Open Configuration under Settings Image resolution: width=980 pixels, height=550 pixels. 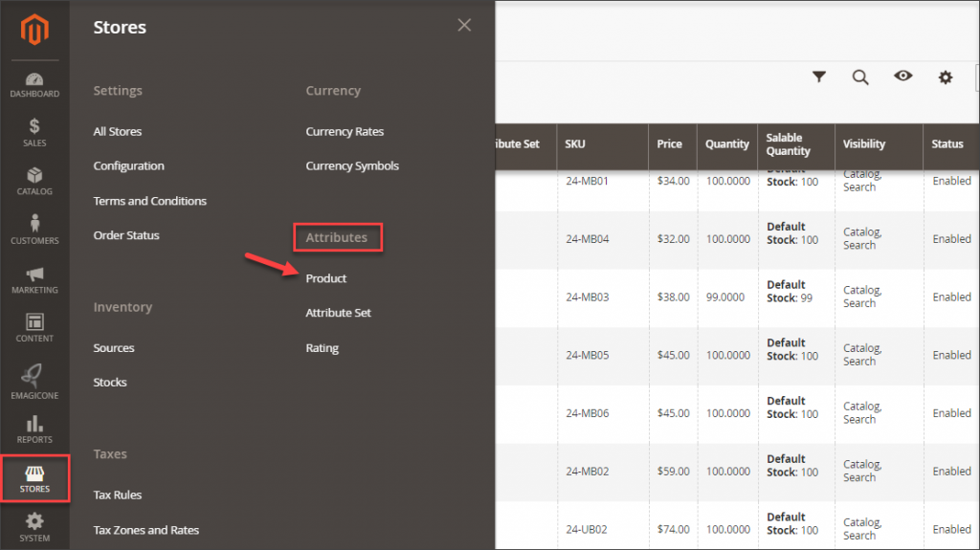[128, 165]
